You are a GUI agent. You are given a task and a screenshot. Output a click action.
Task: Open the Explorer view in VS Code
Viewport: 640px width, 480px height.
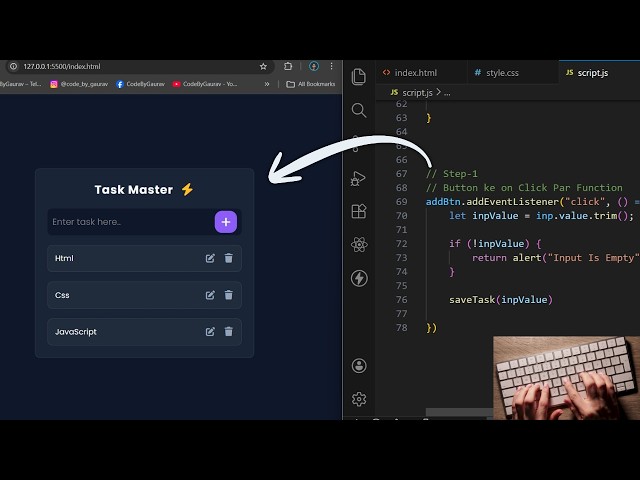click(x=359, y=77)
